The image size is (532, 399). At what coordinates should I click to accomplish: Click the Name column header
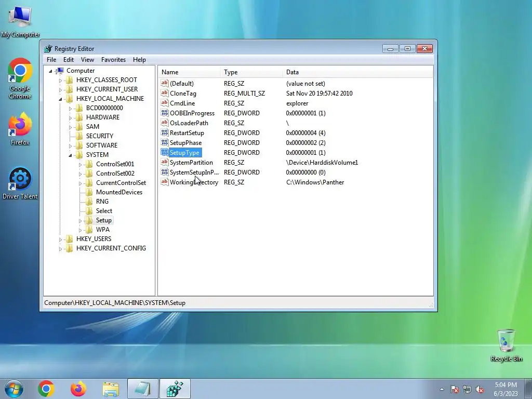(x=189, y=72)
